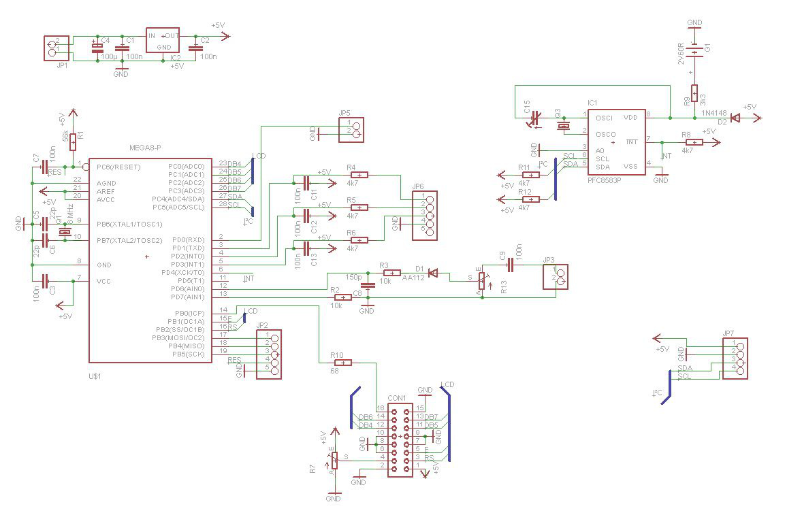Click resistor R9 3k3 symbol
The height and width of the screenshot is (532, 802).
coord(694,93)
